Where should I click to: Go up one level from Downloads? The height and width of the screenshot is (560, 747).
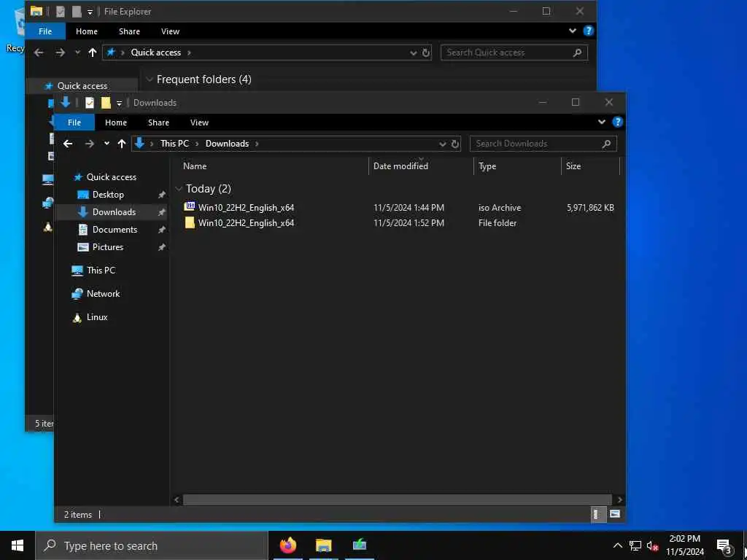tap(122, 144)
